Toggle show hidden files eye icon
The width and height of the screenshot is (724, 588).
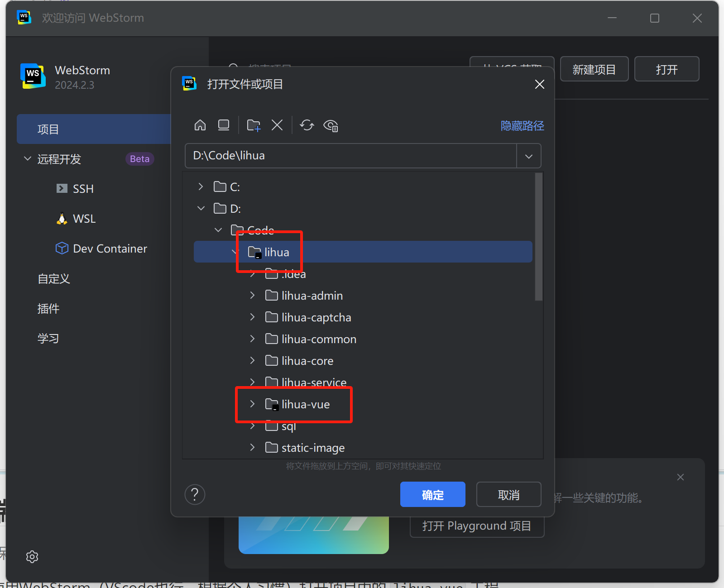point(331,126)
